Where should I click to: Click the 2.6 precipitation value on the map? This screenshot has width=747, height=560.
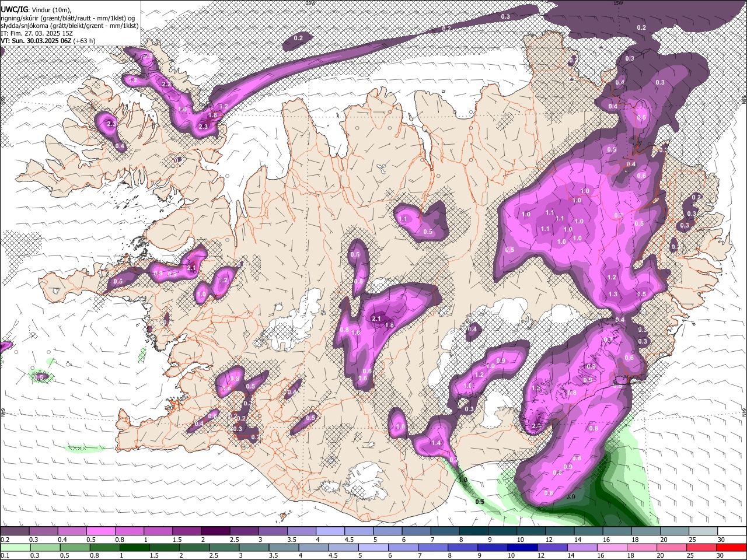(537, 426)
